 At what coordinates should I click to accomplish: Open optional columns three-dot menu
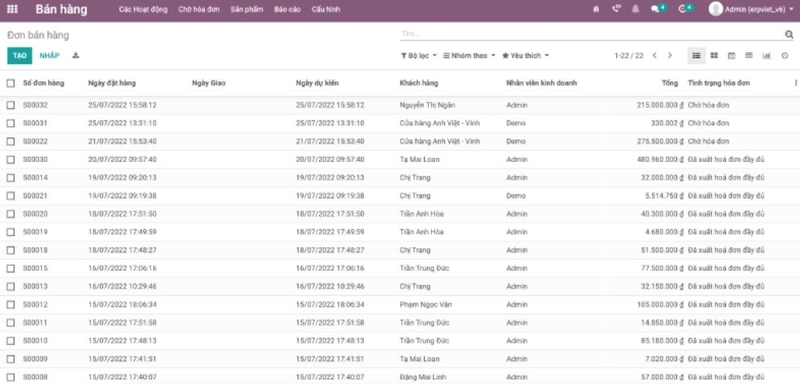click(x=795, y=83)
